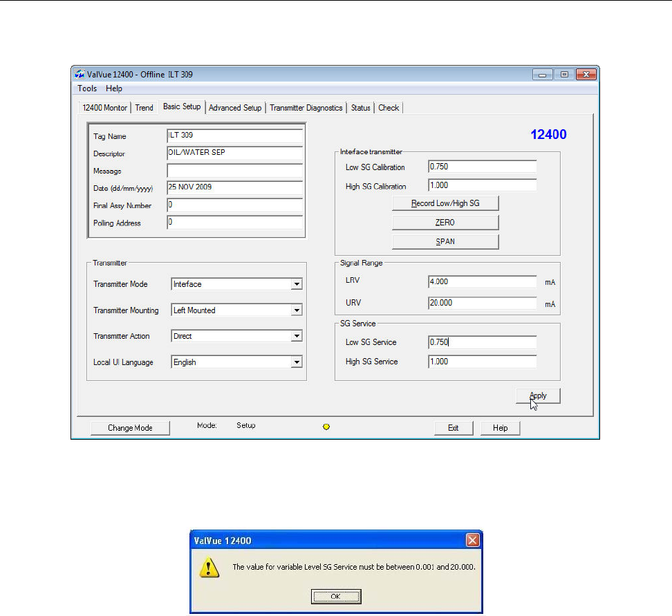The width and height of the screenshot is (672, 616).
Task: Click the SPAN button
Action: point(445,242)
